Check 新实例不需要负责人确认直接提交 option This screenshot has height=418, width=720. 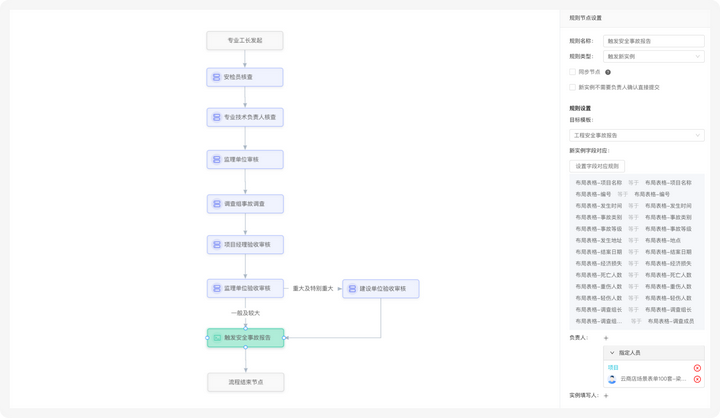(571, 87)
